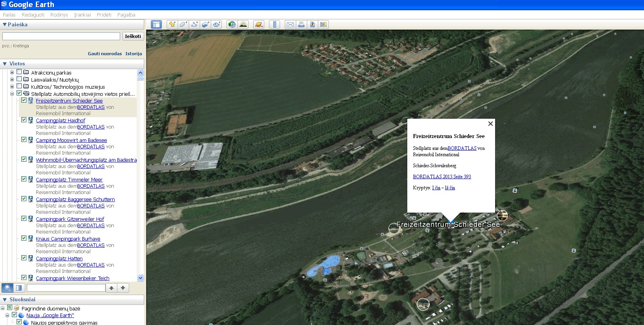Uncheck Campingpark Gitzenweiler Hof checkbox
Viewport: 644px width, 325px height.
(24, 219)
